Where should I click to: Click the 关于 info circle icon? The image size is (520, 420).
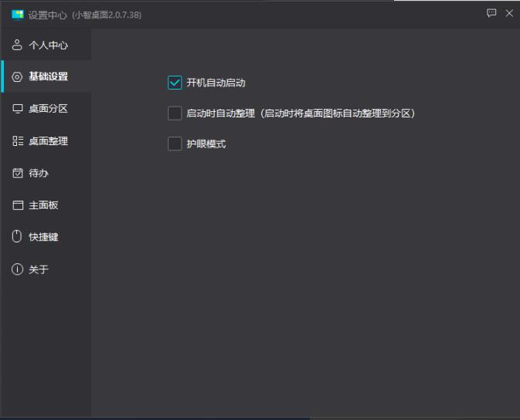[18, 269]
